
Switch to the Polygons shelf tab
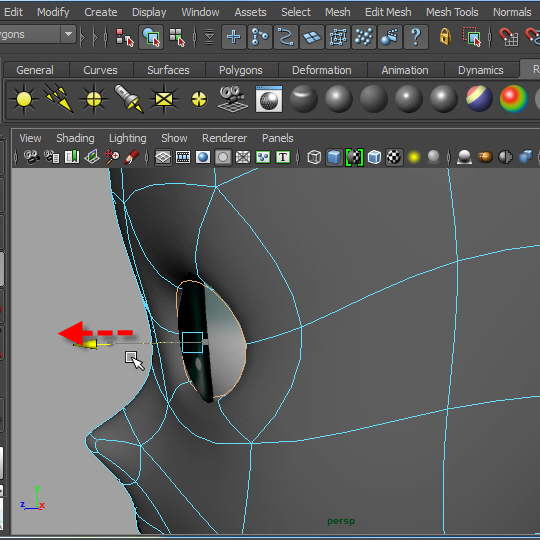(x=241, y=70)
